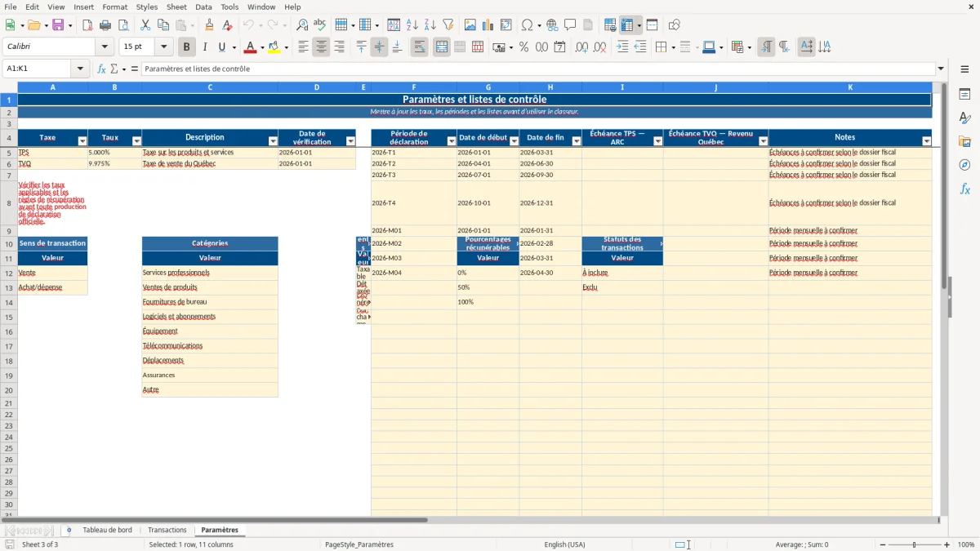Image resolution: width=980 pixels, height=551 pixels.
Task: Toggle Italic formatting
Action: (x=204, y=47)
